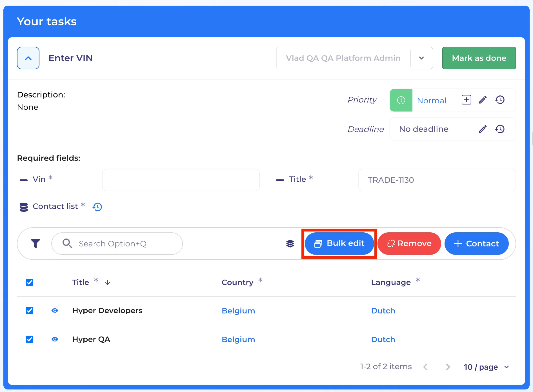Uncheck the Hyper QA row checkbox
This screenshot has width=533, height=392.
30,339
